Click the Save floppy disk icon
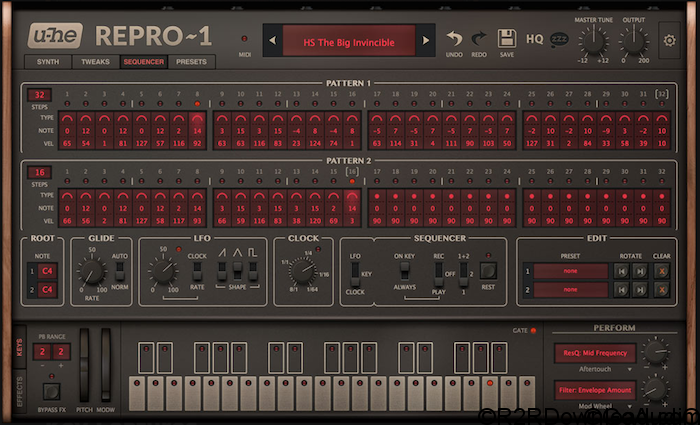Image resolution: width=700 pixels, height=425 pixels. [x=507, y=39]
